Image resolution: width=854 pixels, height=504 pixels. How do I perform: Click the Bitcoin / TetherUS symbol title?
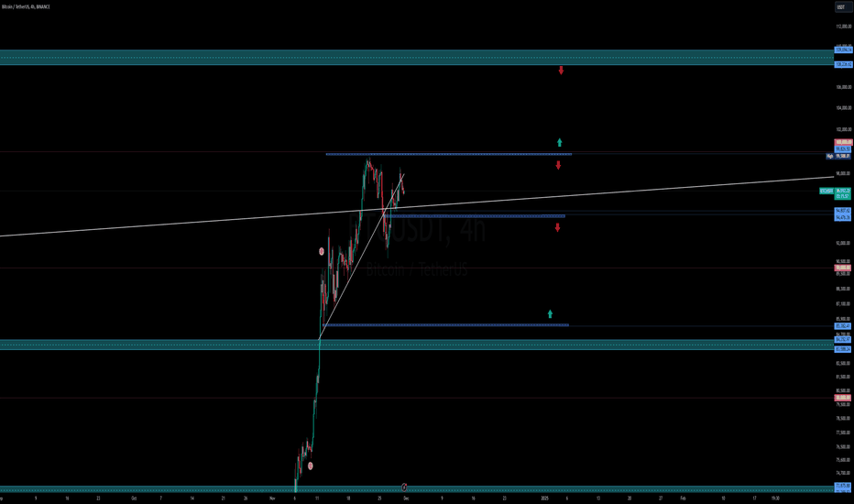26,6
